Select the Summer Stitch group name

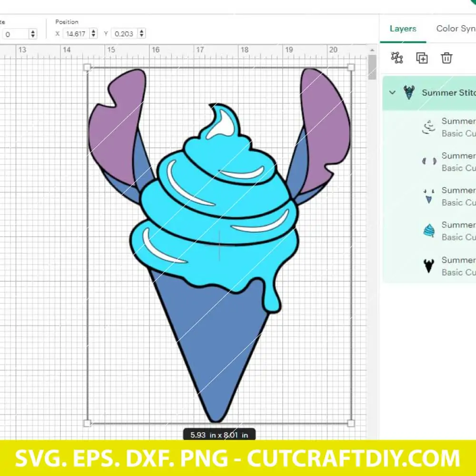[449, 93]
